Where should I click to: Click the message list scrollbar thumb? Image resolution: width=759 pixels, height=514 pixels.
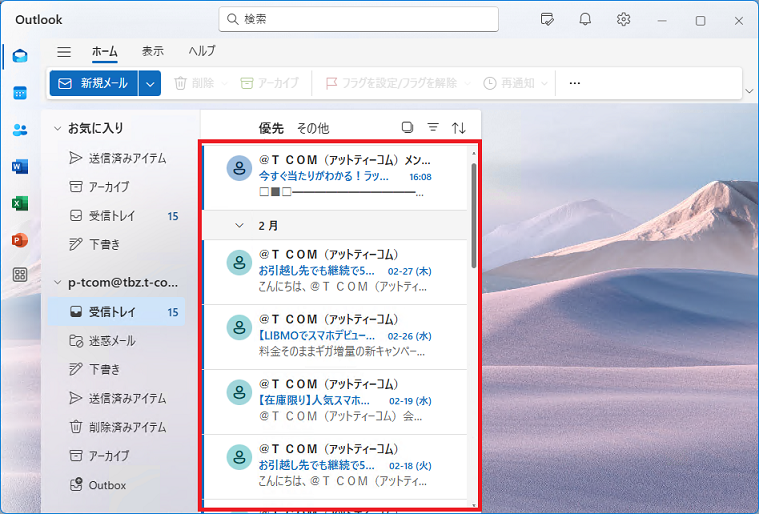click(x=473, y=215)
